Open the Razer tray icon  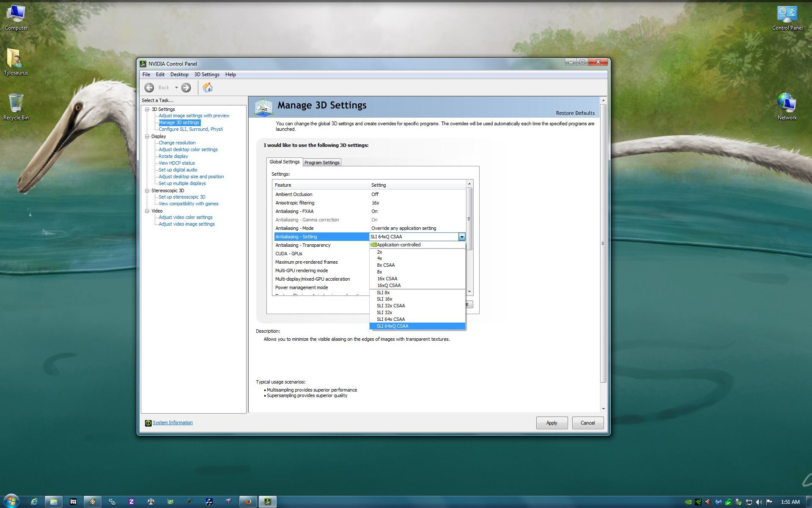click(698, 502)
